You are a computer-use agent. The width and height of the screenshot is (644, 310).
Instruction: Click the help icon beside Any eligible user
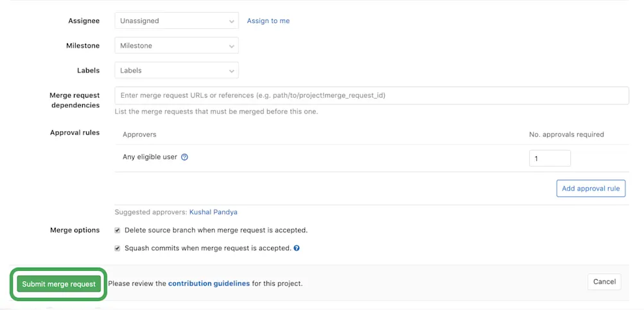click(184, 157)
